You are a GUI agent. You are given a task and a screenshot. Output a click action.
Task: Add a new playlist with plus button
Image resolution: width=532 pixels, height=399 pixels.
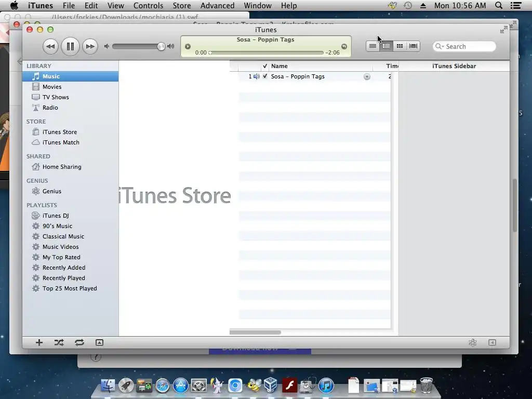tap(39, 343)
